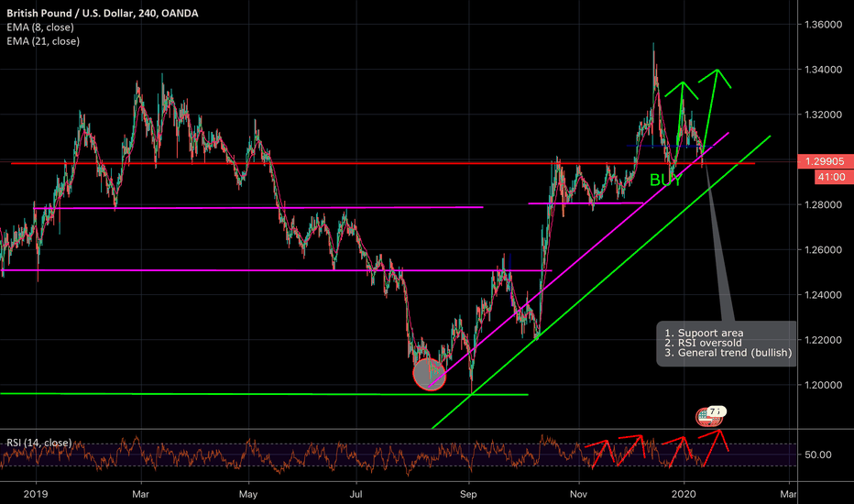The height and width of the screenshot is (504, 854).
Task: Click the 2020 label on the time axis
Action: click(x=683, y=491)
